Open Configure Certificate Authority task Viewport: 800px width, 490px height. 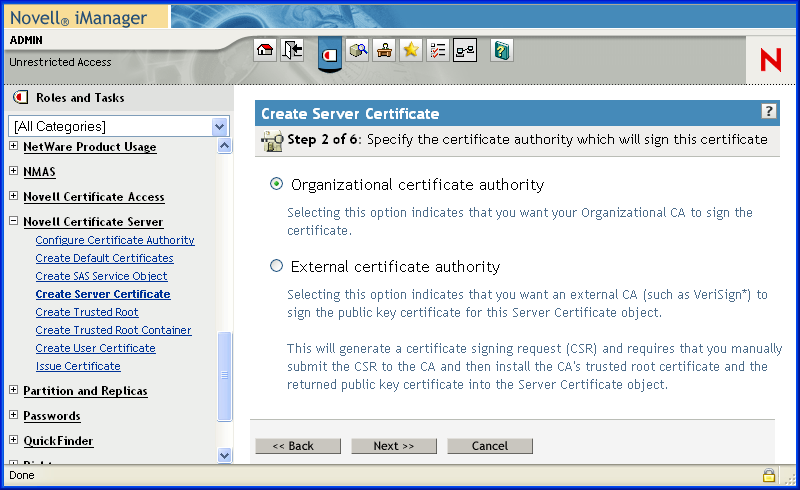point(115,240)
